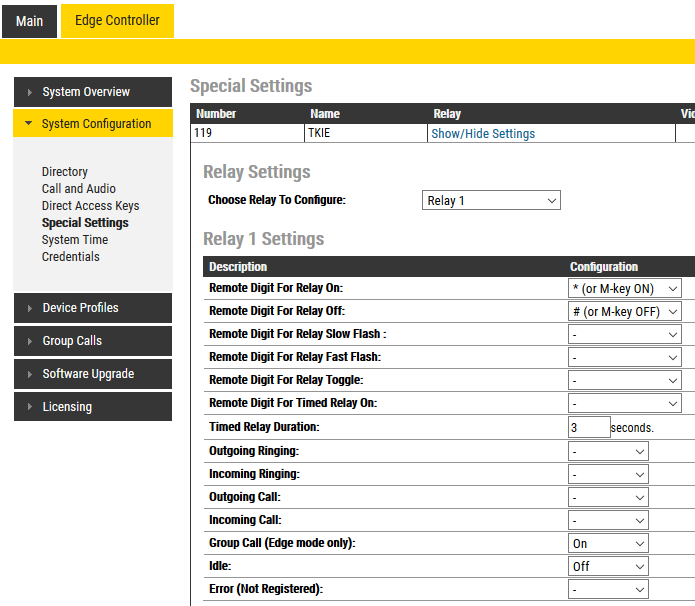695x606 pixels.
Task: Go to Call and Audio settings
Action: pyautogui.click(x=79, y=189)
